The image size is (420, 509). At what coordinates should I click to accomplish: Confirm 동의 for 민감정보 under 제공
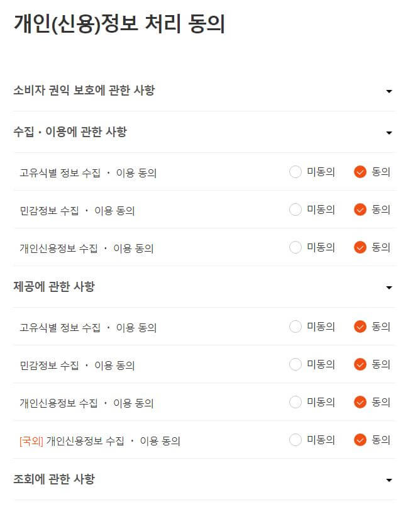point(360,364)
